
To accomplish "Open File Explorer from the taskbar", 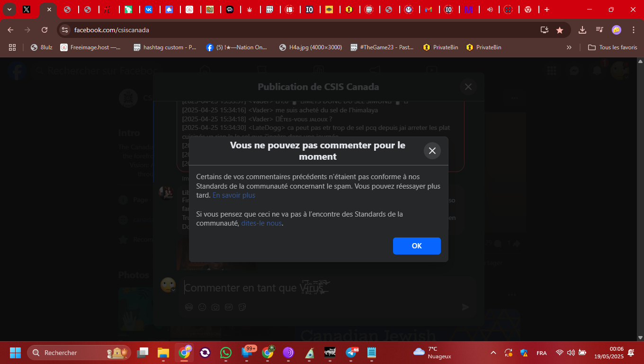I will tap(163, 353).
